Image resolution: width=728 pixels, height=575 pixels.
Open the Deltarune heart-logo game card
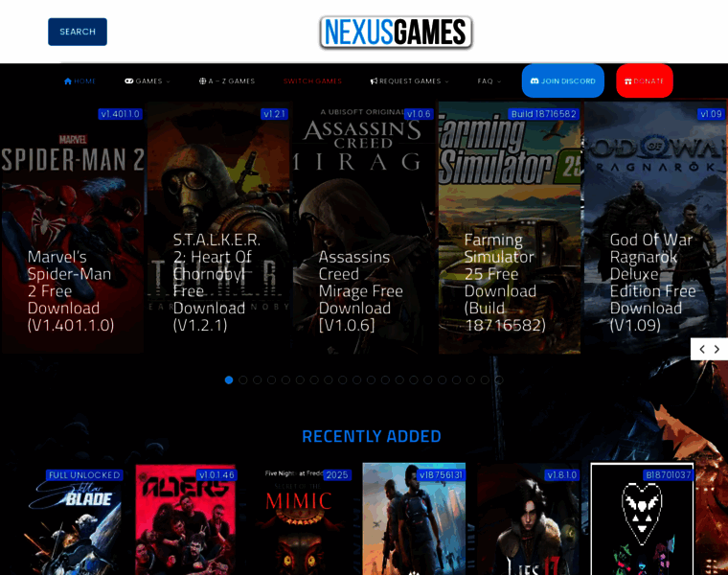642,519
